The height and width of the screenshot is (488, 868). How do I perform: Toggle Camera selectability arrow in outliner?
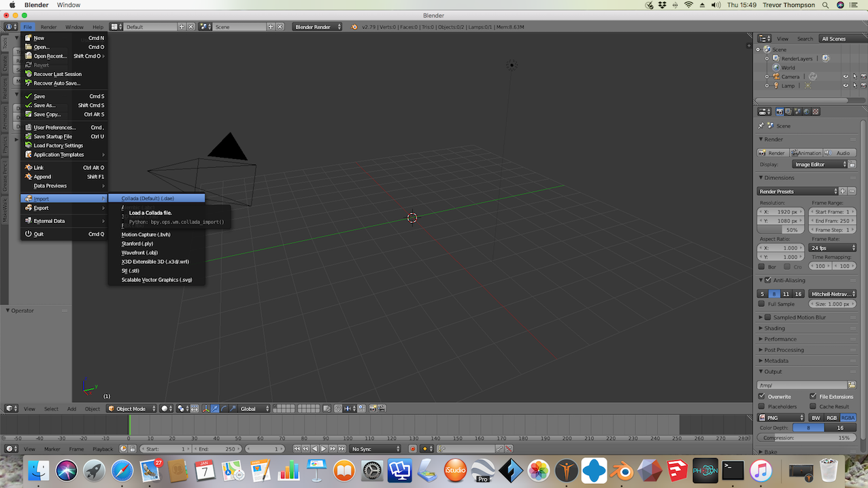(855, 76)
